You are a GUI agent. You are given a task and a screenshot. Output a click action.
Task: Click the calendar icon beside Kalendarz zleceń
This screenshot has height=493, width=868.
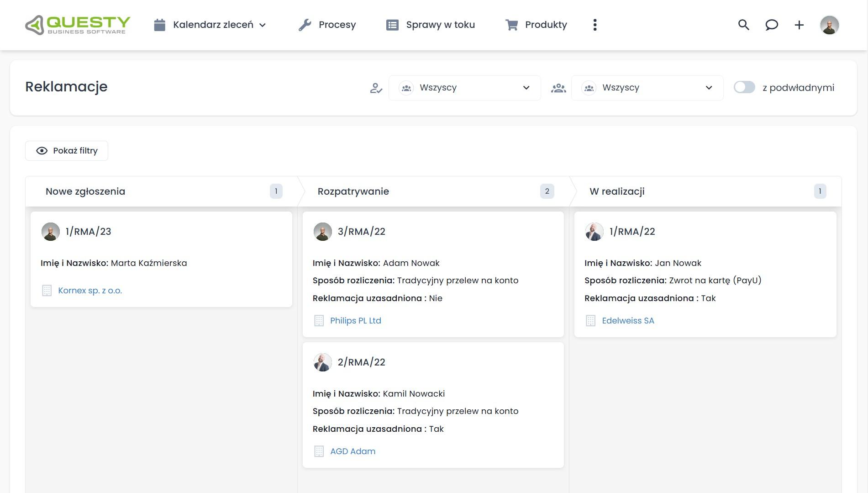point(159,25)
